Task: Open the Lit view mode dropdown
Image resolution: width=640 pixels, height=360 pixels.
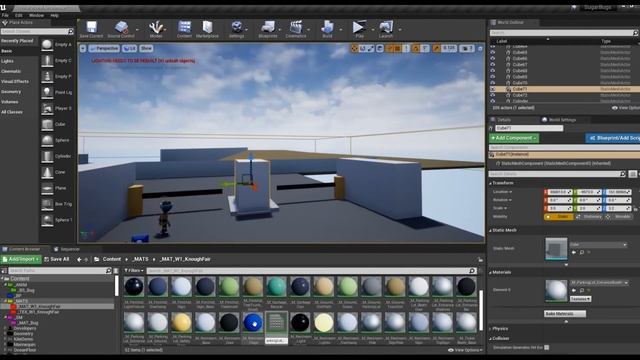Action: coord(130,49)
